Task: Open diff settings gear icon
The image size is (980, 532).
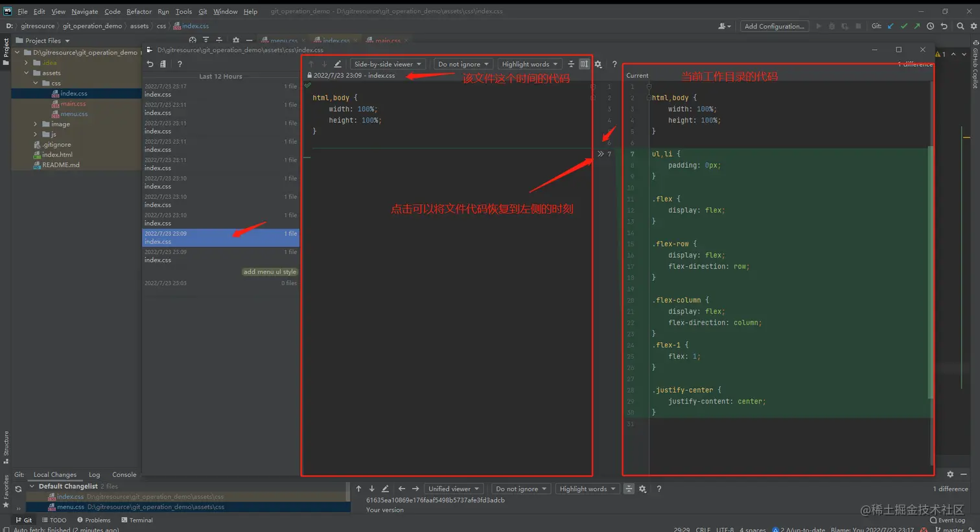Action: (598, 64)
